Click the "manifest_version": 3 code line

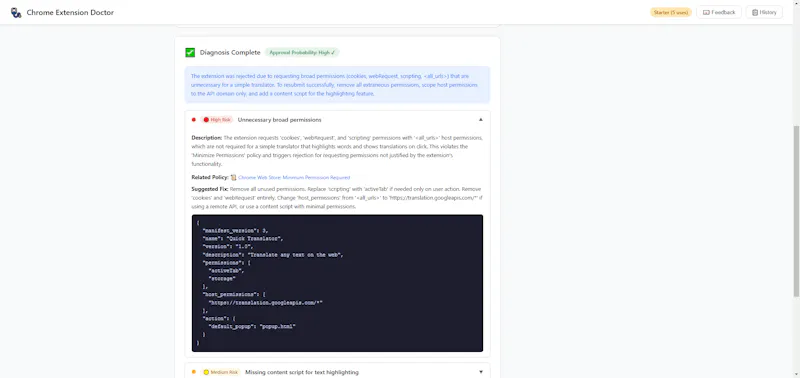pyautogui.click(x=235, y=231)
